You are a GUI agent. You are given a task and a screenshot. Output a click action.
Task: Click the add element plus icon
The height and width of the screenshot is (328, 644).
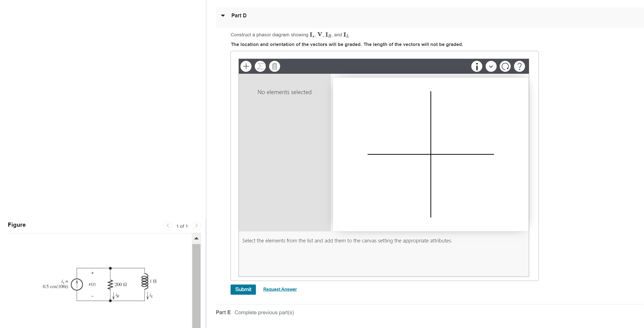[x=246, y=66]
